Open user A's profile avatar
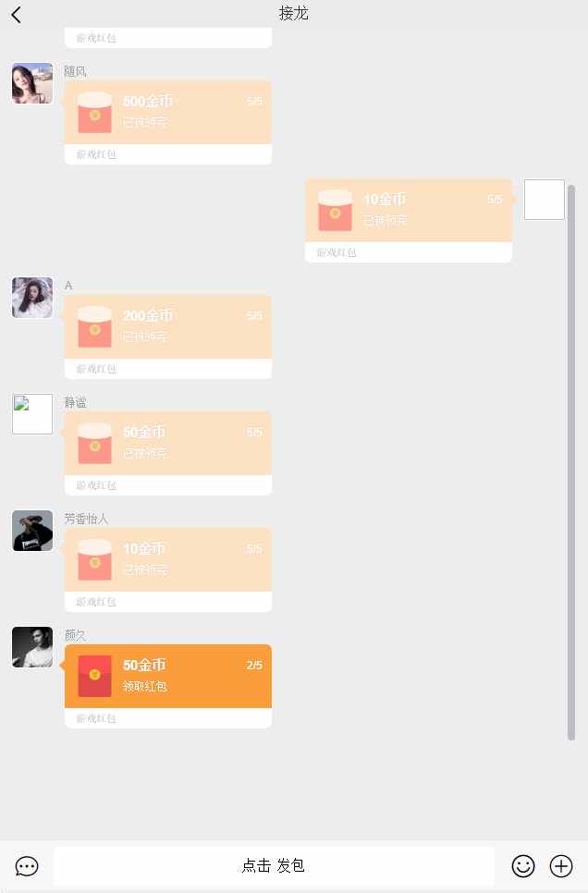This screenshot has width=588, height=893. pyautogui.click(x=32, y=298)
